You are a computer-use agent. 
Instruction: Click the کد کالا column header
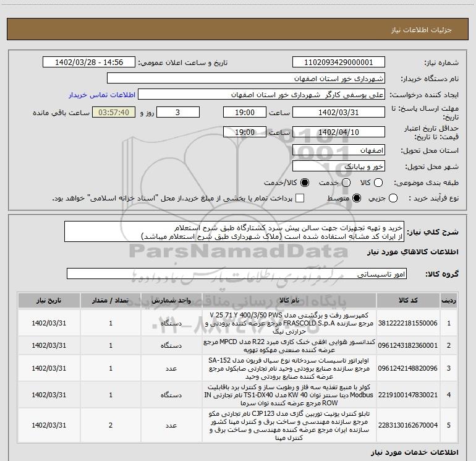click(408, 300)
